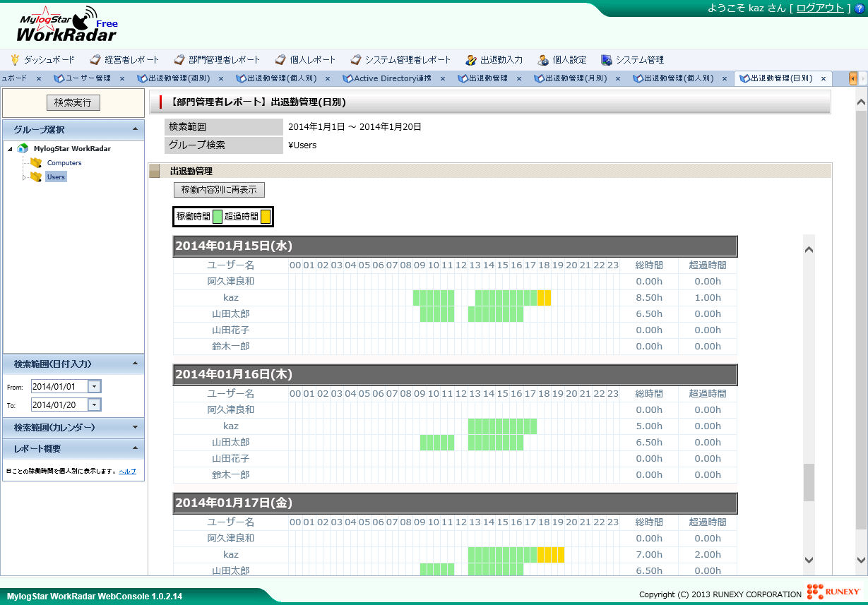Screen dimensions: 868x605
Task: Click inner report scrollbar down arrow
Action: pyautogui.click(x=809, y=560)
